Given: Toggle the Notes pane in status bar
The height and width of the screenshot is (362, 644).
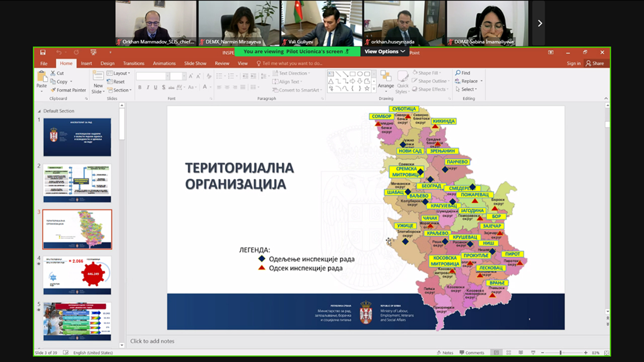Looking at the screenshot, I should (x=445, y=352).
